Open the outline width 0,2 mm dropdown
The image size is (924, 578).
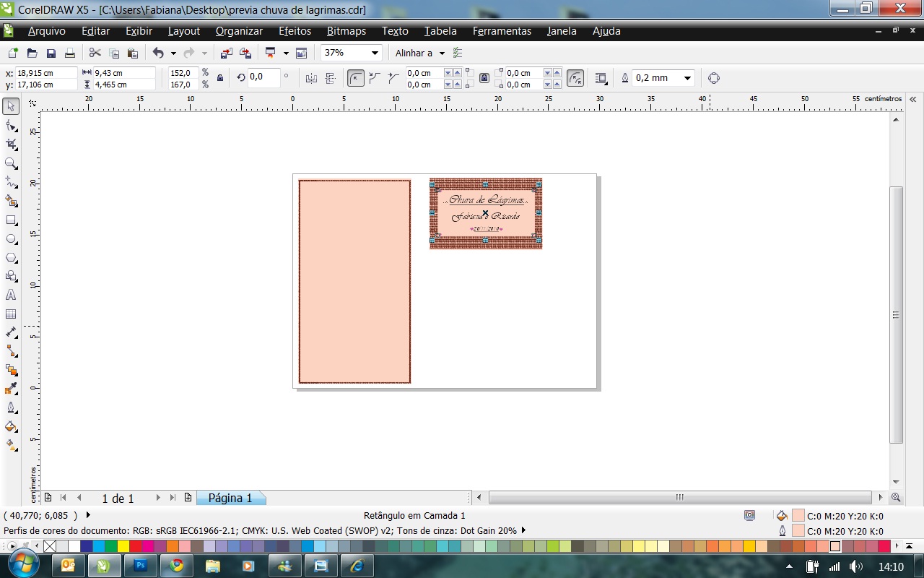(x=688, y=78)
